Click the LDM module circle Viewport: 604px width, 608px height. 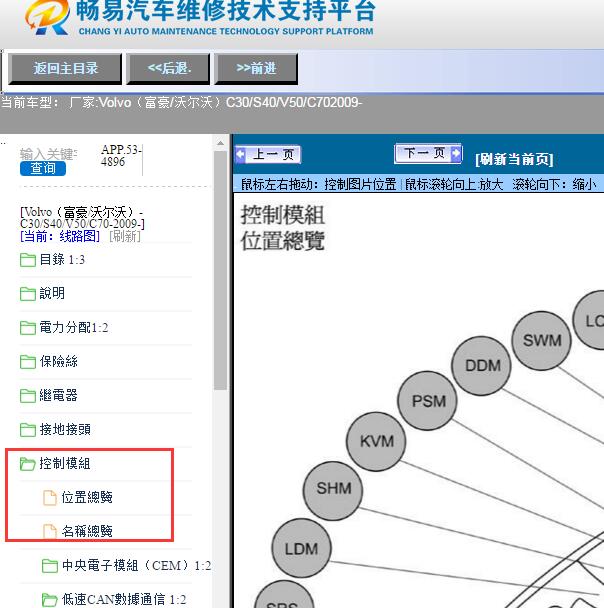[302, 549]
